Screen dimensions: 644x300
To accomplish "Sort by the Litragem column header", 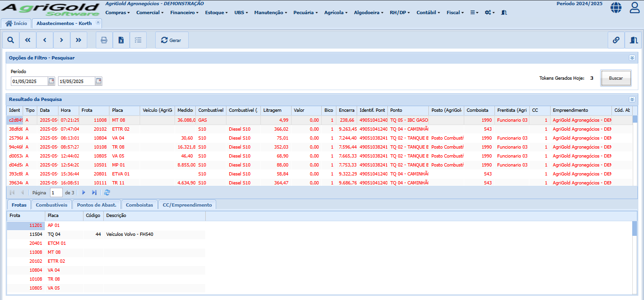I will click(x=276, y=110).
